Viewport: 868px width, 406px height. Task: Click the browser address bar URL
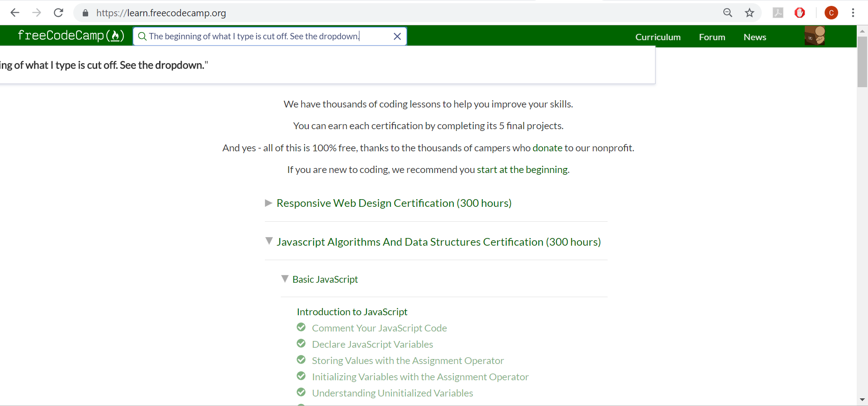[x=161, y=13]
